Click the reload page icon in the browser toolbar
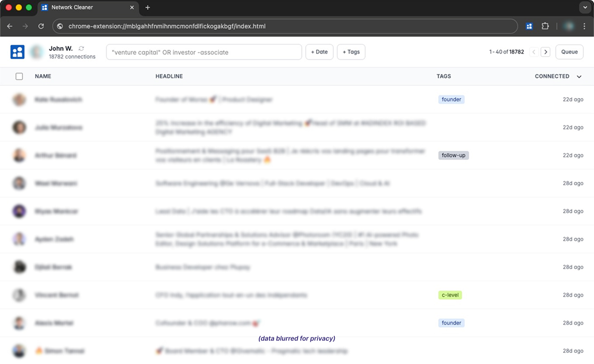Image resolution: width=594 pixels, height=364 pixels. [x=41, y=25]
